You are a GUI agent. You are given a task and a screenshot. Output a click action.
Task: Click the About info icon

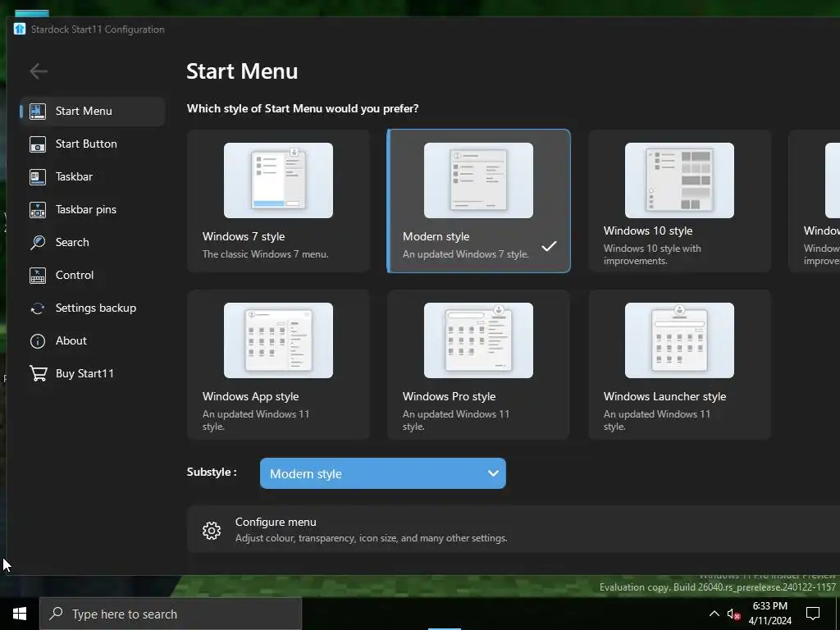pyautogui.click(x=38, y=340)
